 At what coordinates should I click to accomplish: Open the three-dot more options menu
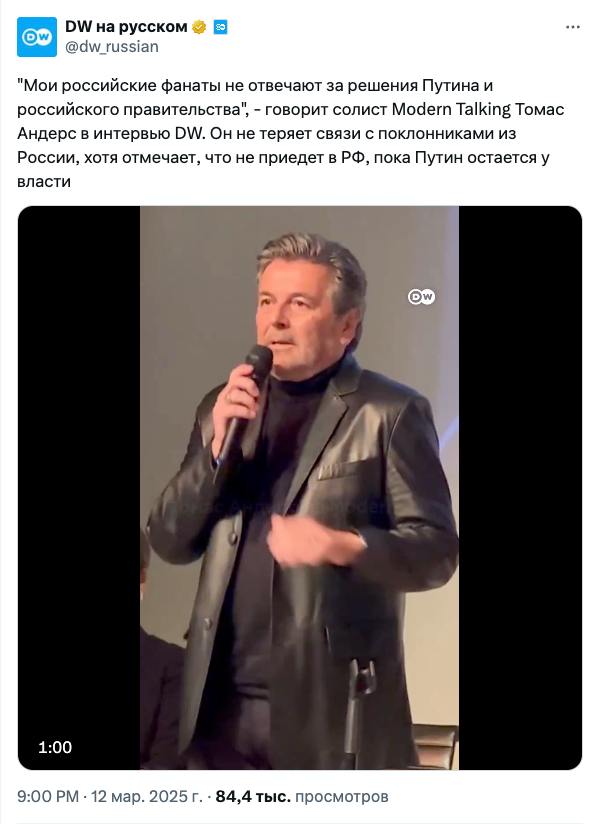coord(573,27)
